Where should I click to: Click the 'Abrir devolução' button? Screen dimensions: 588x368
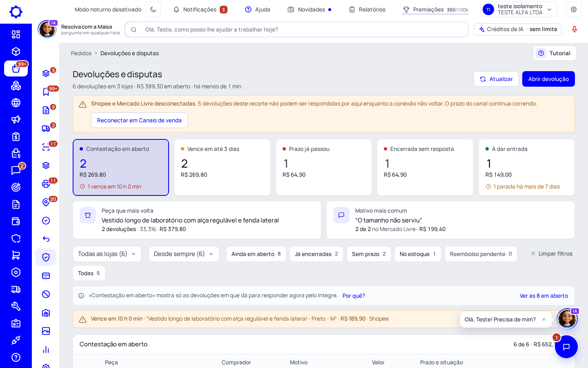[x=548, y=79]
